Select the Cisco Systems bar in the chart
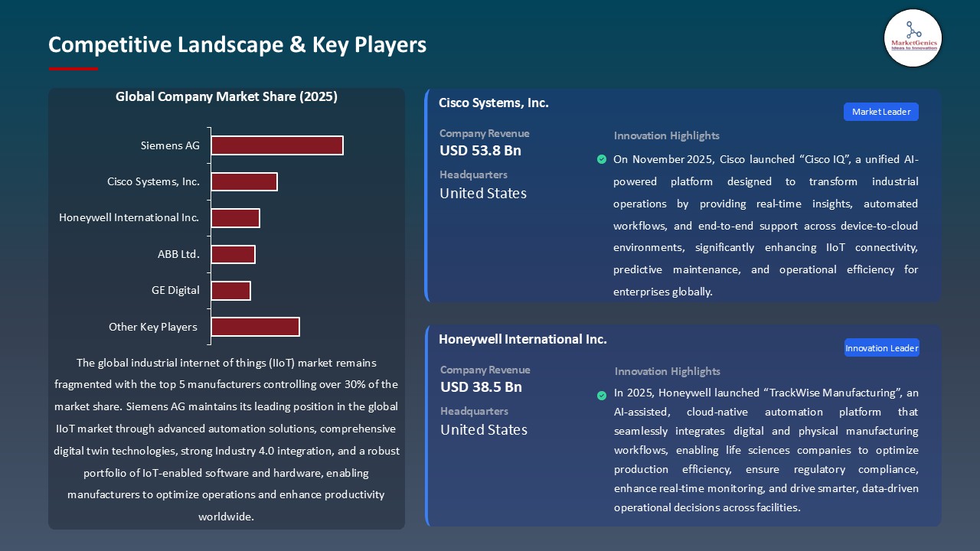This screenshot has width=980, height=551. click(244, 181)
